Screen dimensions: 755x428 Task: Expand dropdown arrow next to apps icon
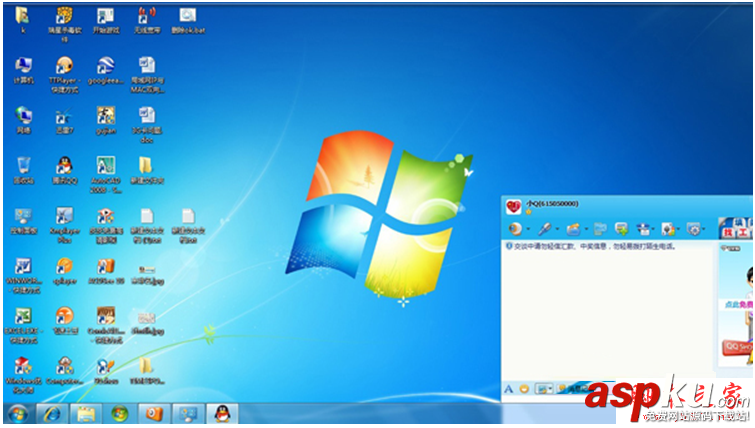tap(678, 230)
